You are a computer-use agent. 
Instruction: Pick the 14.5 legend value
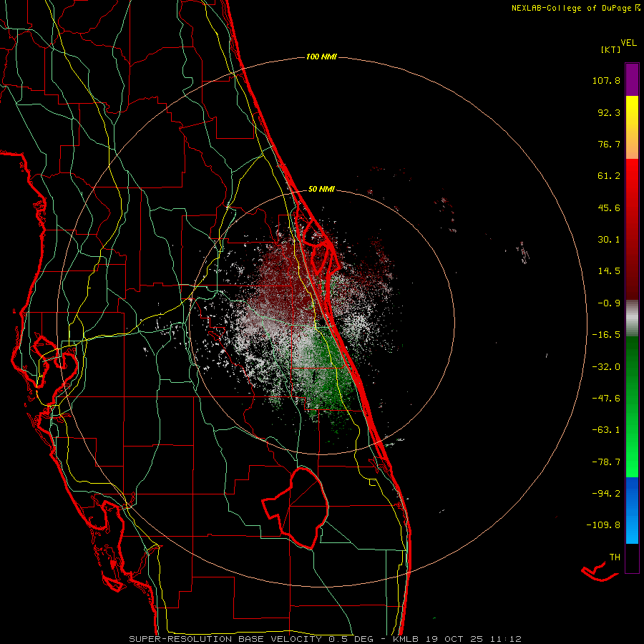pos(609,271)
